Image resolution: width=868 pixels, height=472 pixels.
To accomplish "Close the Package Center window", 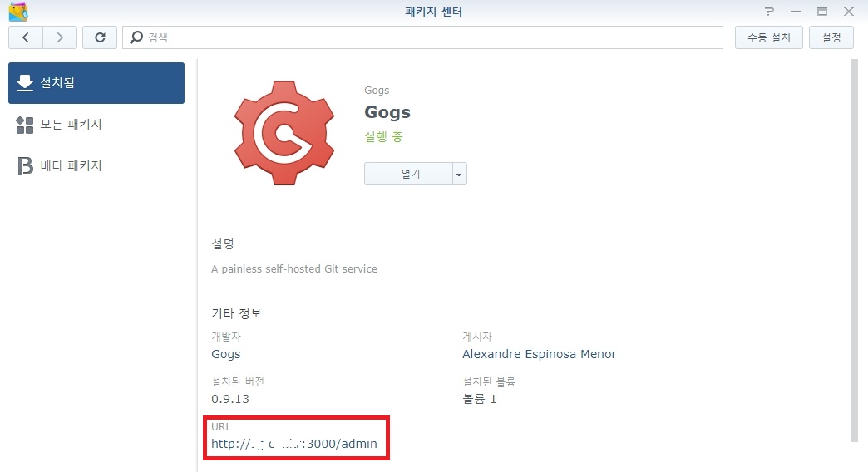I will (849, 11).
